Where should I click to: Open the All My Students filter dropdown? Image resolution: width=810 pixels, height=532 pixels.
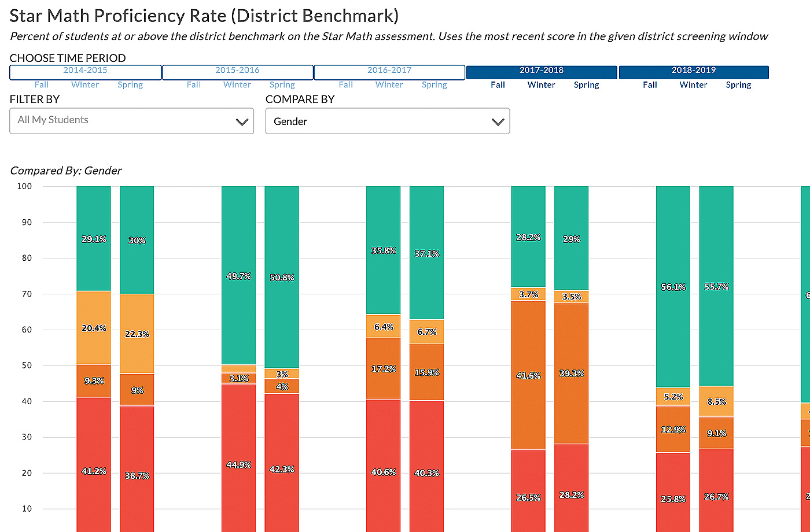pyautogui.click(x=132, y=121)
